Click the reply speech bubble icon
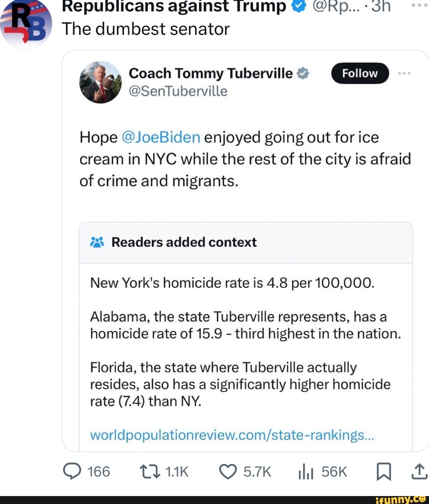This screenshot has width=429, height=504. pyautogui.click(x=72, y=472)
